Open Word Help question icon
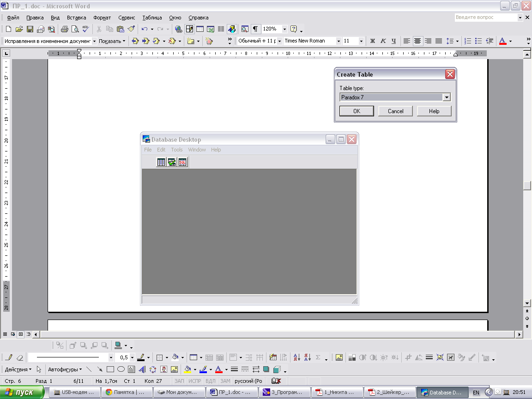 (x=294, y=29)
